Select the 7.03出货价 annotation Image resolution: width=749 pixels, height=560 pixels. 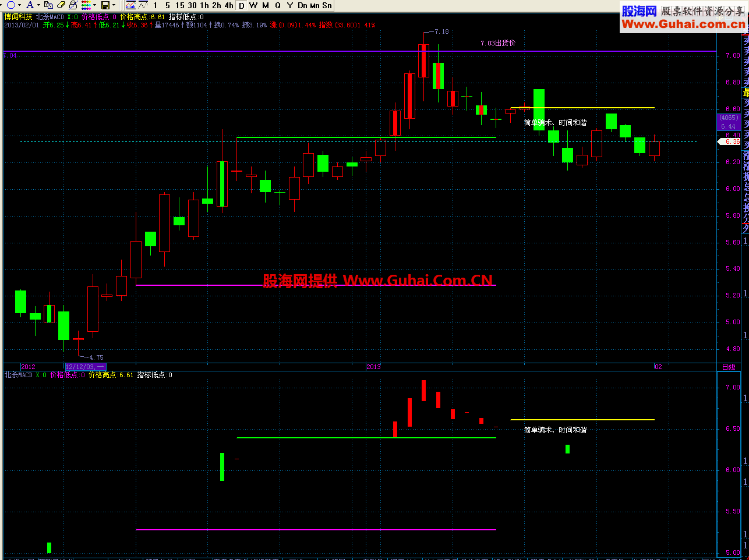click(x=498, y=43)
